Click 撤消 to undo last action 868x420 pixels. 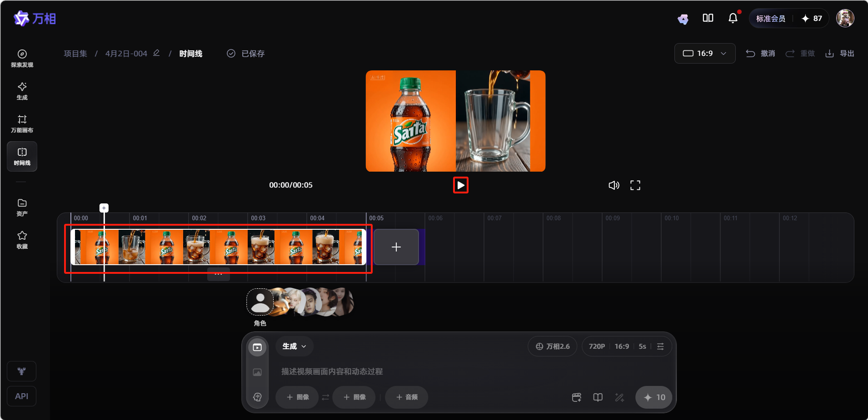tap(760, 54)
